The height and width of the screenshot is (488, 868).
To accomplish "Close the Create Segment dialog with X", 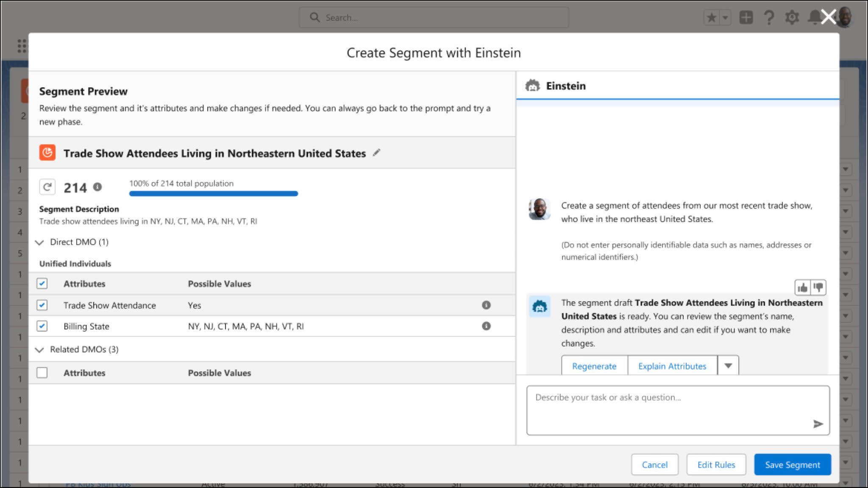I will (x=828, y=17).
